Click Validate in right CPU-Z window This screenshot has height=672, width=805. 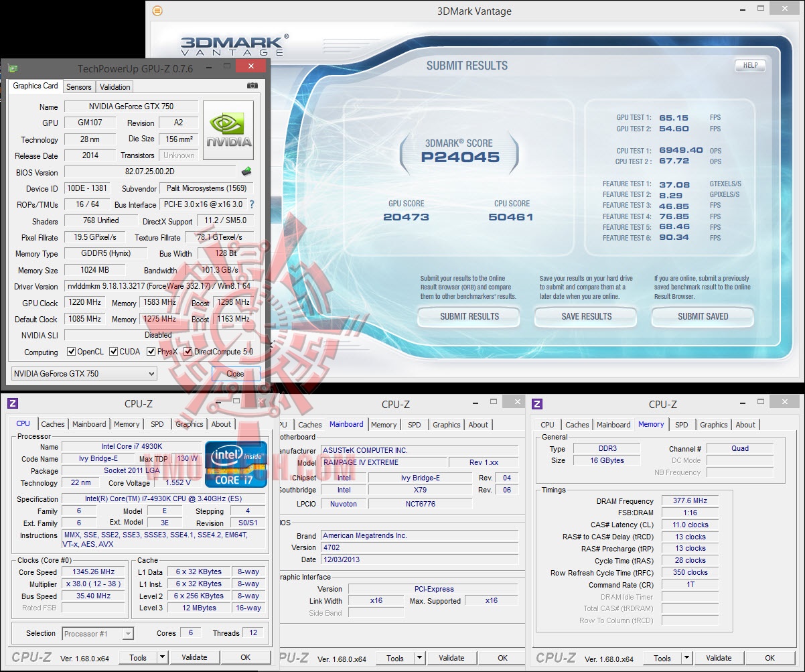[719, 658]
